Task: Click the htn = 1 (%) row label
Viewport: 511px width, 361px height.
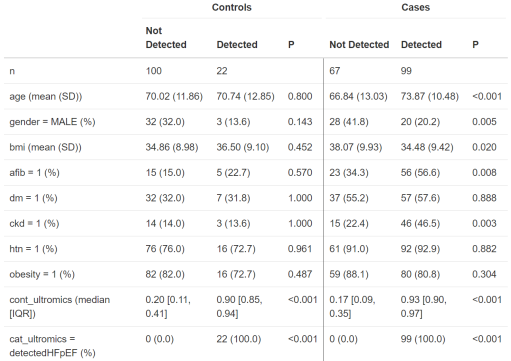Action: click(x=33, y=249)
